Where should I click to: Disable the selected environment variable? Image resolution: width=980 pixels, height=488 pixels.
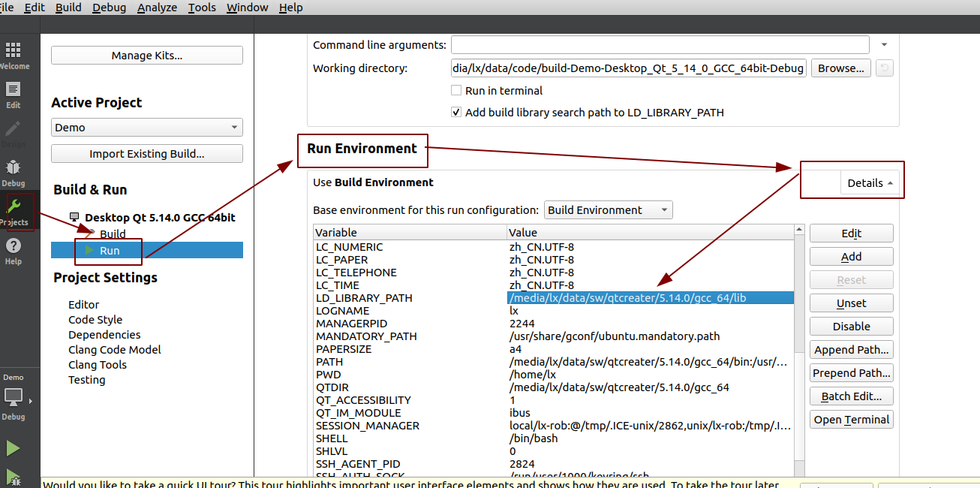tap(852, 327)
